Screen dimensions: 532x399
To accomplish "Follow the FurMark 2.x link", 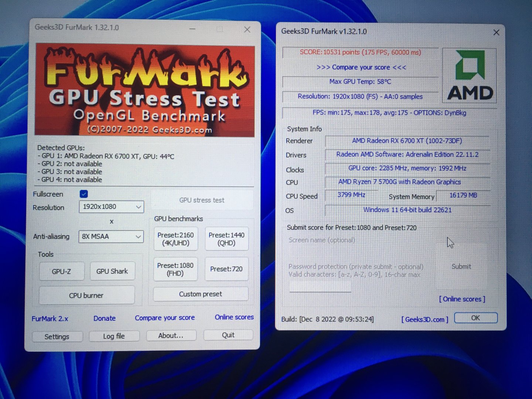I will tap(50, 318).
